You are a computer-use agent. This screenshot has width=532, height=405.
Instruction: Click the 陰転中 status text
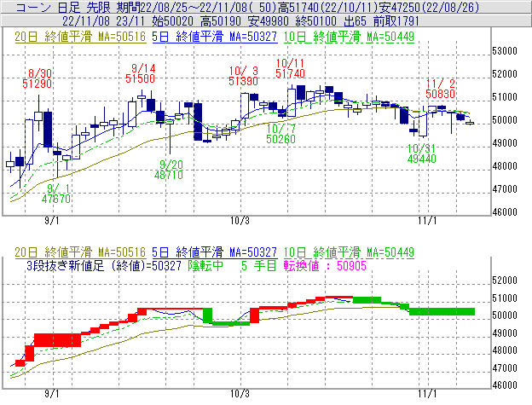[205, 265]
